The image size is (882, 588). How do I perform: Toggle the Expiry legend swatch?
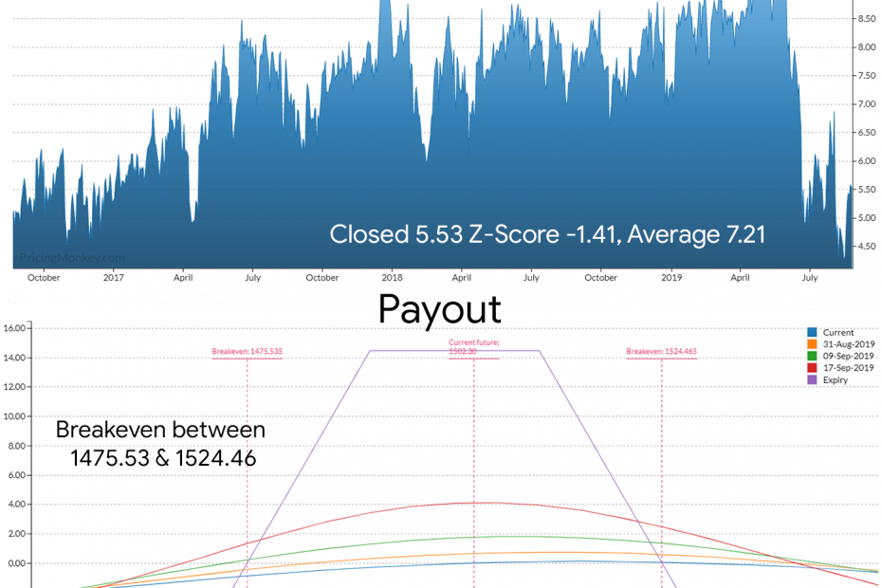click(x=812, y=379)
